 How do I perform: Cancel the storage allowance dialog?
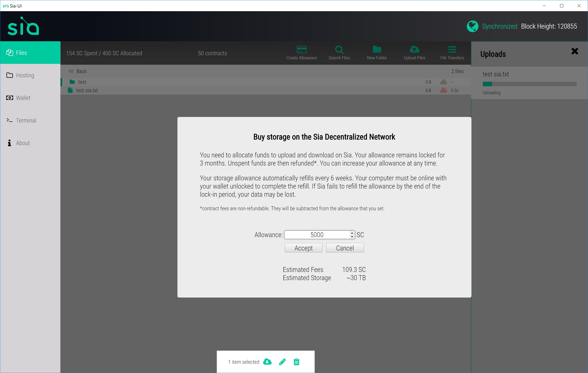345,248
